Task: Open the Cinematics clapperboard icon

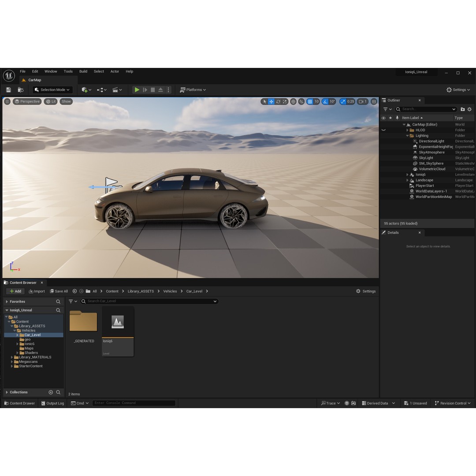Action: coord(117,90)
